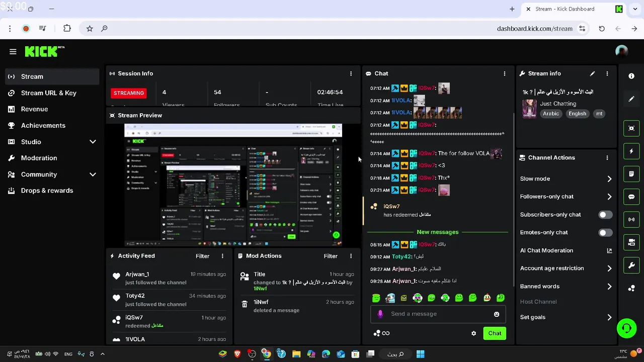
Task: Pick the headphones emote with purple eyes
Action: point(418,298)
